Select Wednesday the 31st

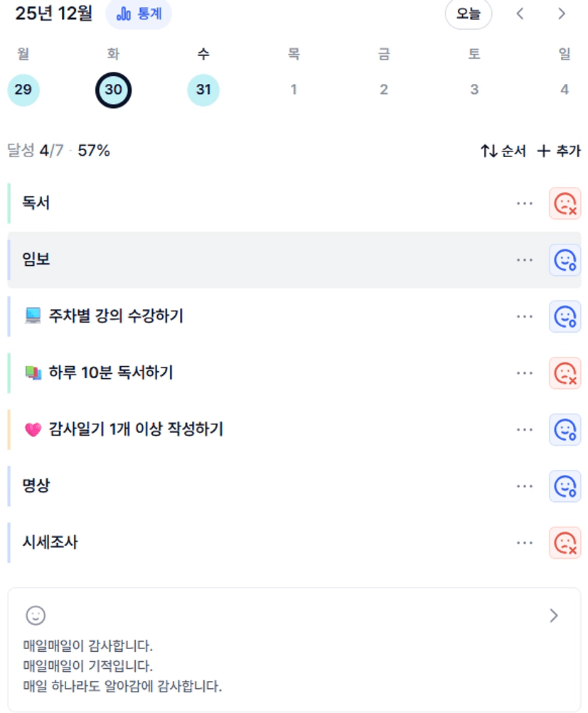[x=203, y=90]
